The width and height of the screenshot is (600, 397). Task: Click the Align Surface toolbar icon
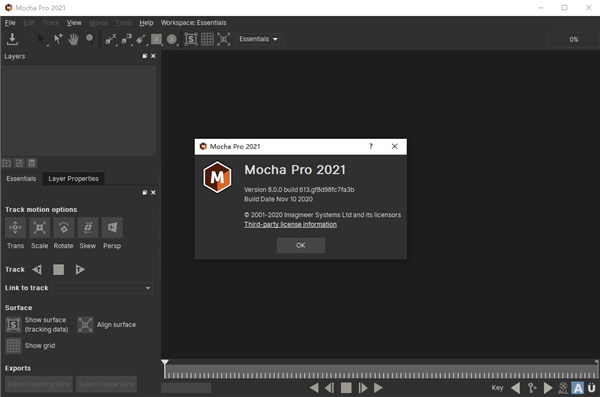(223, 39)
